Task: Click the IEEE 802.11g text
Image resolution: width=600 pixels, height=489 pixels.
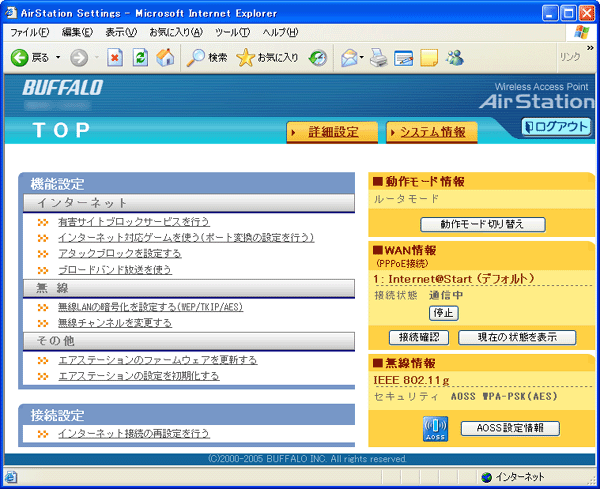Action: (x=412, y=380)
